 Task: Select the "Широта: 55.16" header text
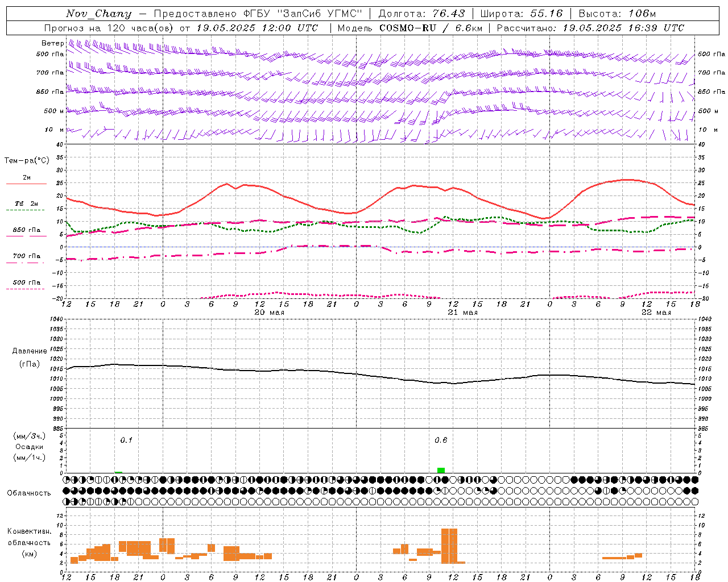point(522,14)
